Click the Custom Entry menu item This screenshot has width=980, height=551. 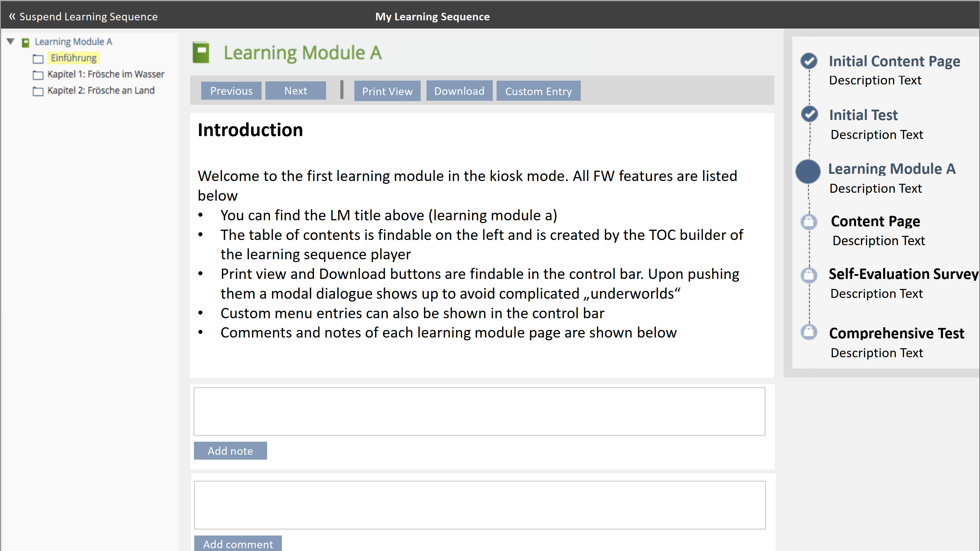point(538,91)
